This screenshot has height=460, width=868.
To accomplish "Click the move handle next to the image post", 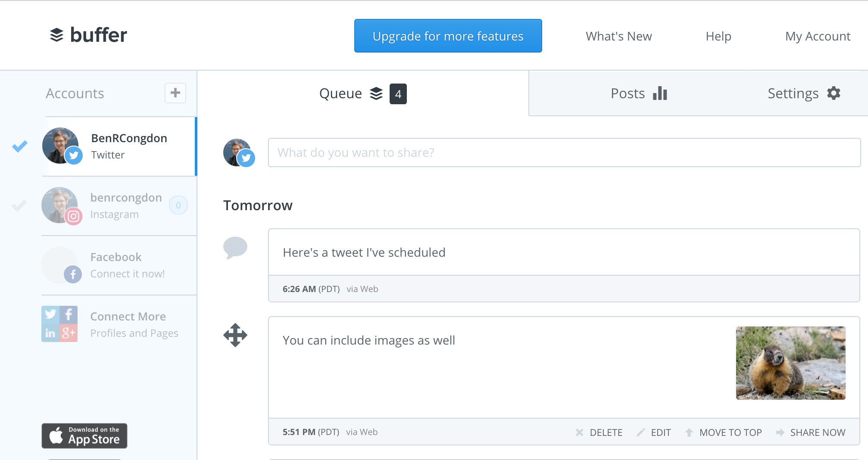I will pos(236,335).
